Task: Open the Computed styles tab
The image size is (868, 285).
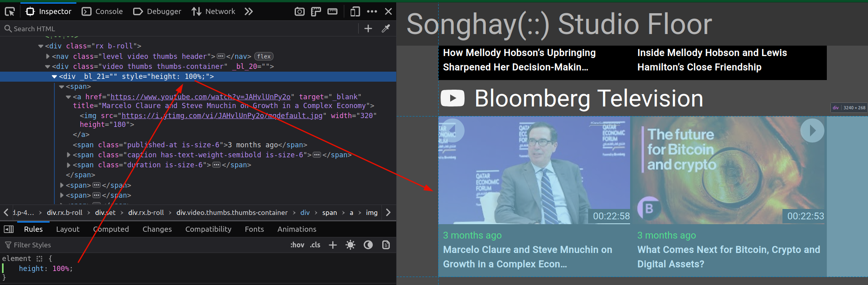Action: tap(111, 229)
